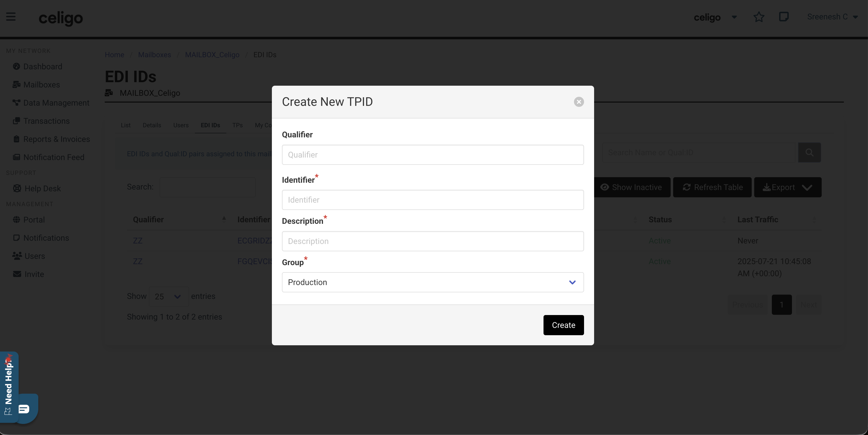Close the Create New TPID dialog
The width and height of the screenshot is (868, 435).
tap(579, 102)
